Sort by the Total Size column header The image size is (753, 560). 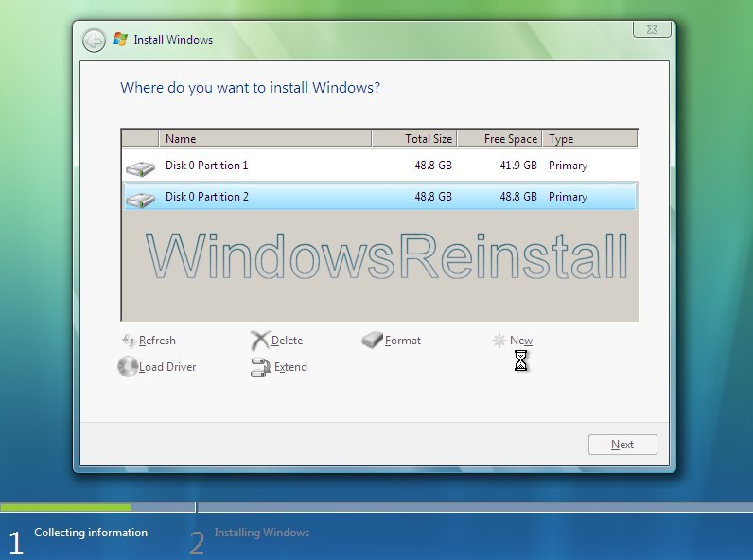(414, 139)
